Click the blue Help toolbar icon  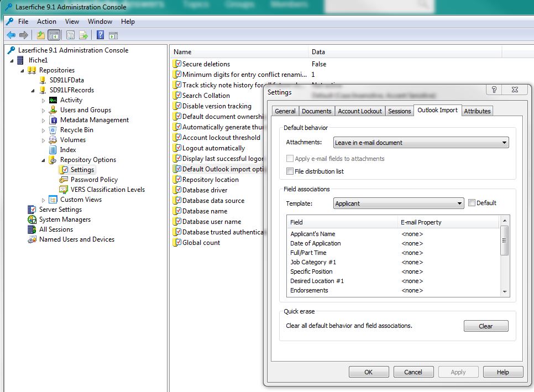point(101,35)
